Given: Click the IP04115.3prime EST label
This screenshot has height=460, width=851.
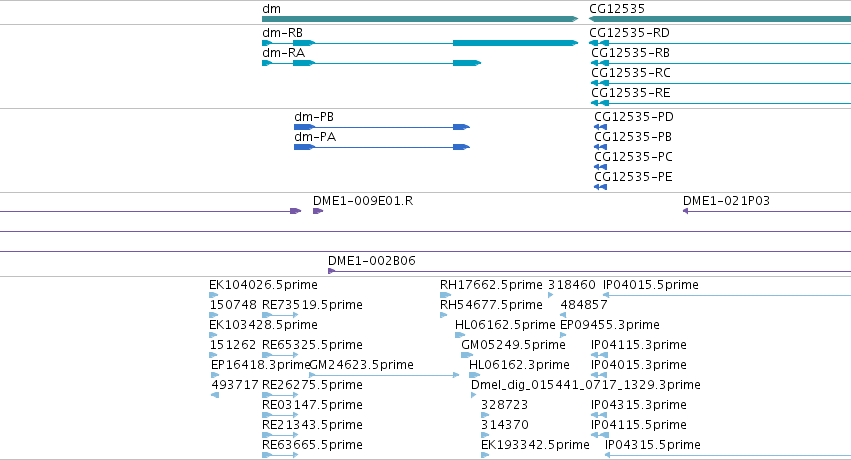Looking at the screenshot, I should point(639,346).
